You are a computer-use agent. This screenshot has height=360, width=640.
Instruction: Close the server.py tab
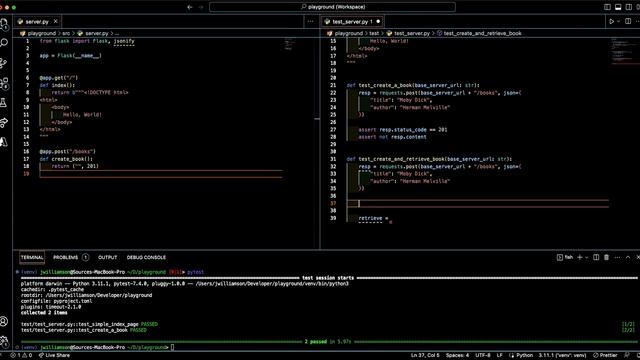[x=56, y=21]
